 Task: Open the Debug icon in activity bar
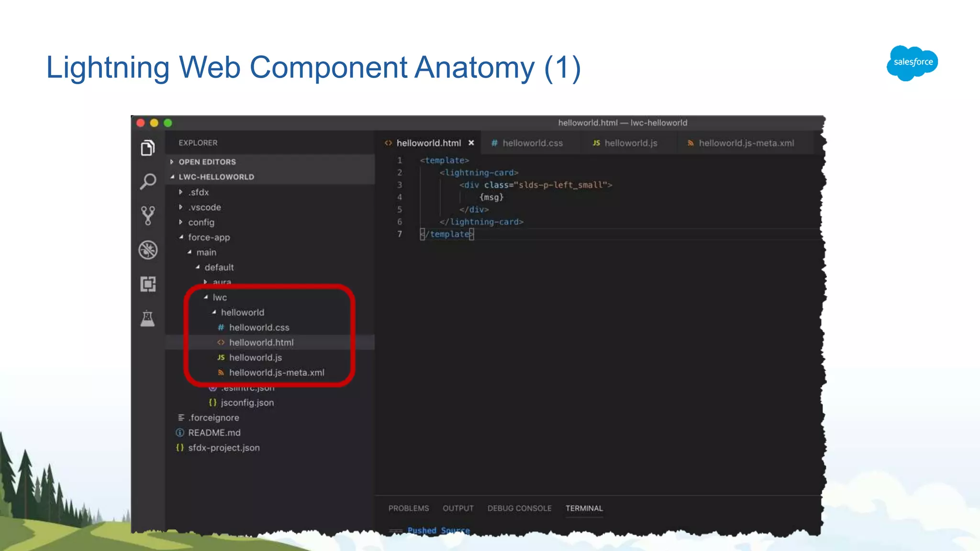coord(148,250)
